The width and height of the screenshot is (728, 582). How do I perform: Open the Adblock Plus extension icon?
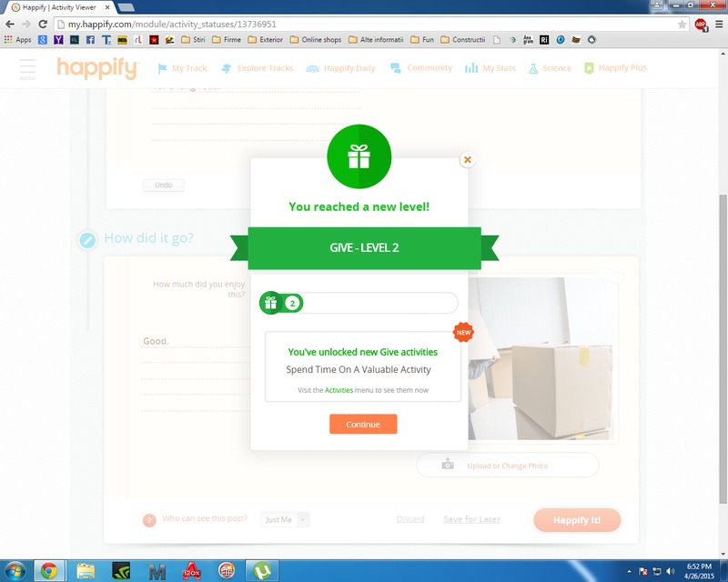(701, 25)
